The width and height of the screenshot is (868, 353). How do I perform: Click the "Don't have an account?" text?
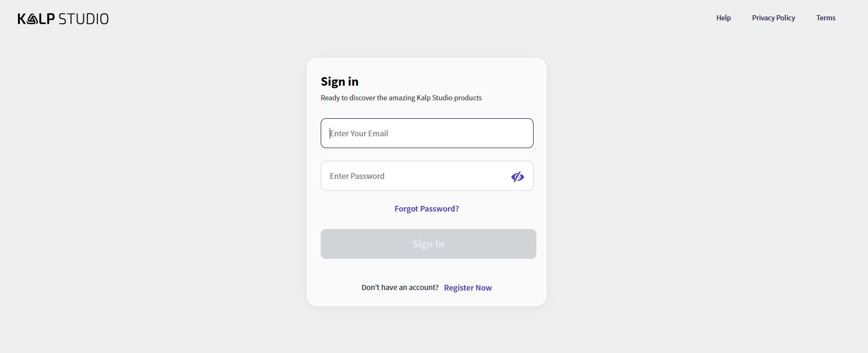coord(400,287)
